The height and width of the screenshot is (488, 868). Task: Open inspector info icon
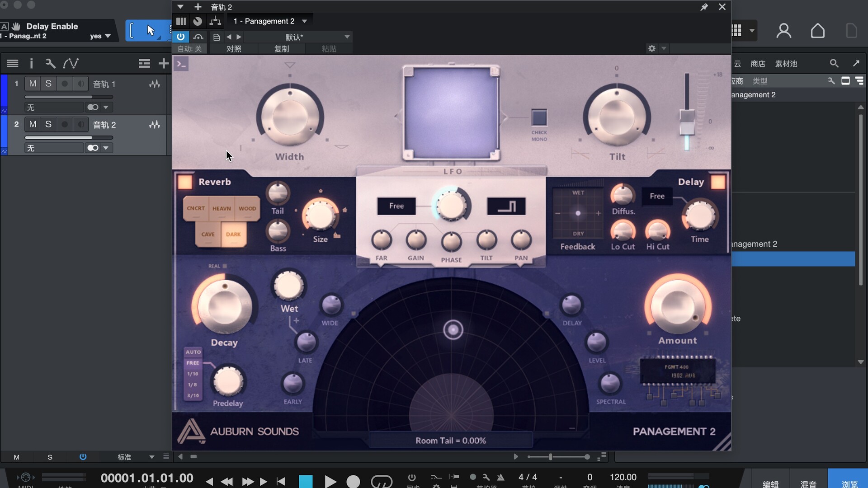31,63
